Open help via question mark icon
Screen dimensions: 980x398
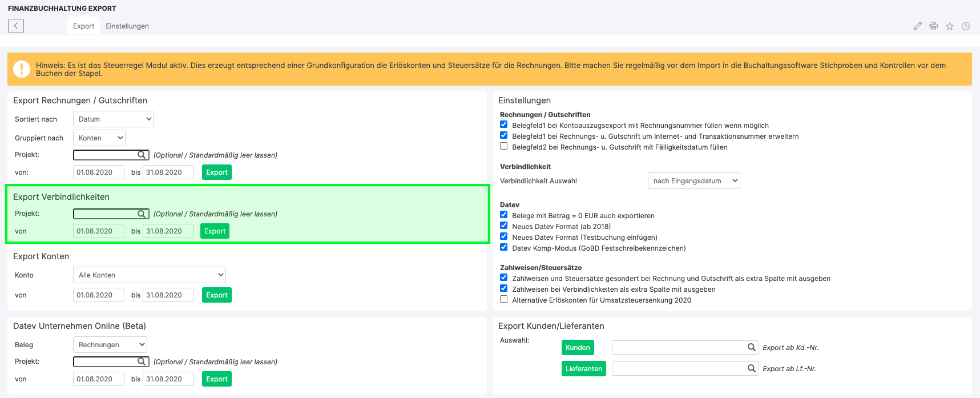pos(965,26)
